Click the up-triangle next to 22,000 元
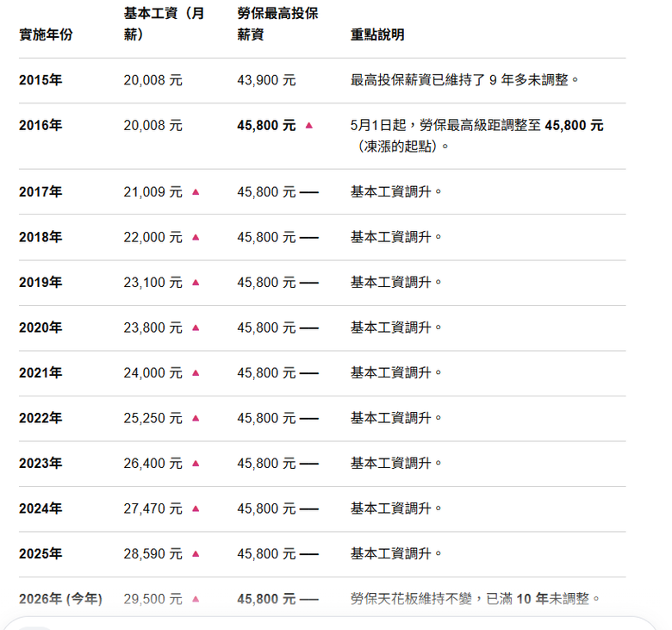 click(196, 237)
